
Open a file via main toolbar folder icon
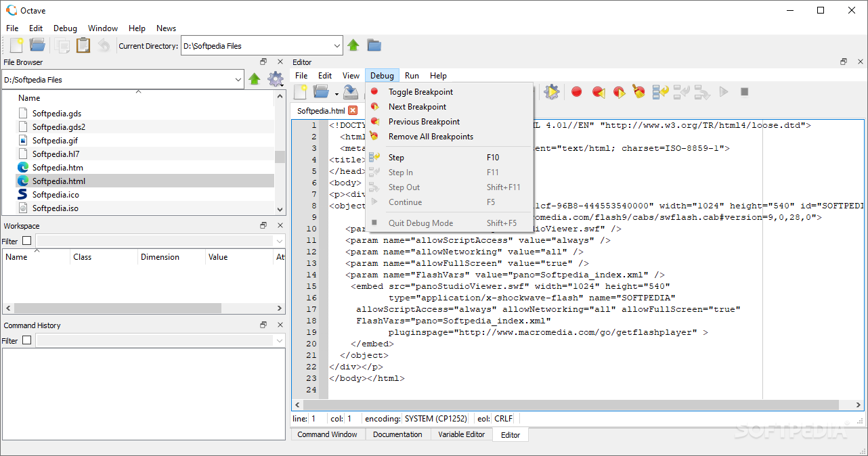37,45
